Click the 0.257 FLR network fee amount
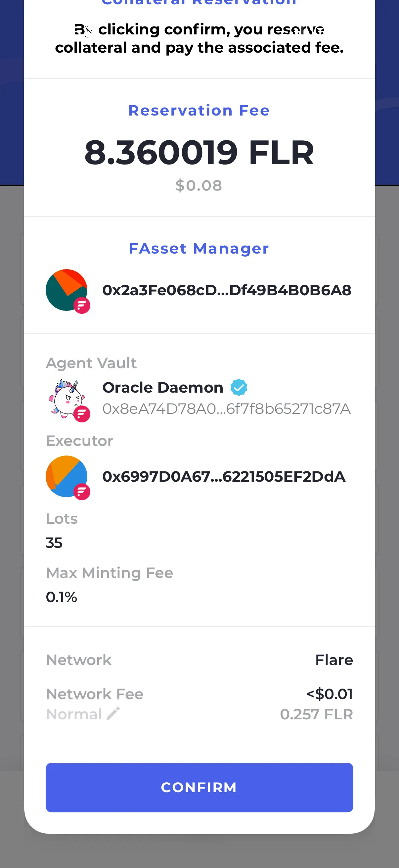 tap(316, 714)
